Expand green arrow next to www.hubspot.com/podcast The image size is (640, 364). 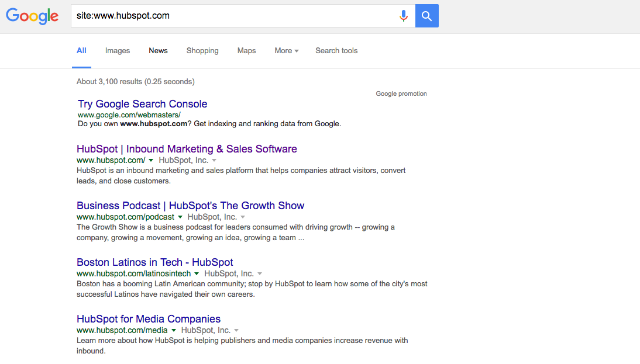[x=180, y=217]
